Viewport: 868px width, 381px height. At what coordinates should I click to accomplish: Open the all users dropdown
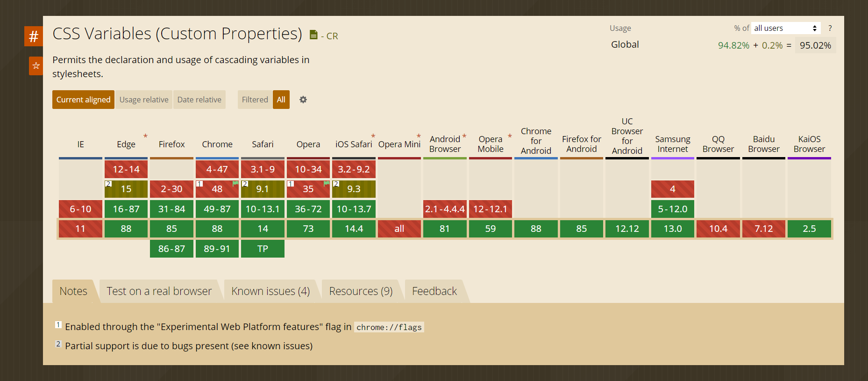click(786, 29)
